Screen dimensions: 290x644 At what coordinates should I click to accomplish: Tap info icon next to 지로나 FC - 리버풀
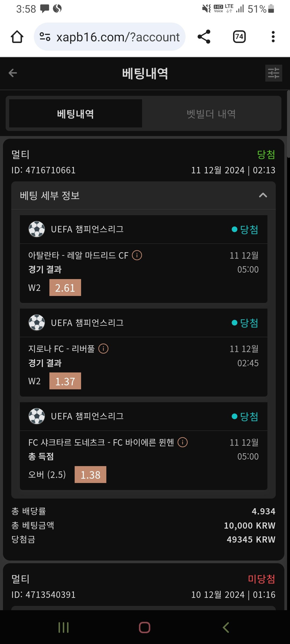tap(103, 349)
